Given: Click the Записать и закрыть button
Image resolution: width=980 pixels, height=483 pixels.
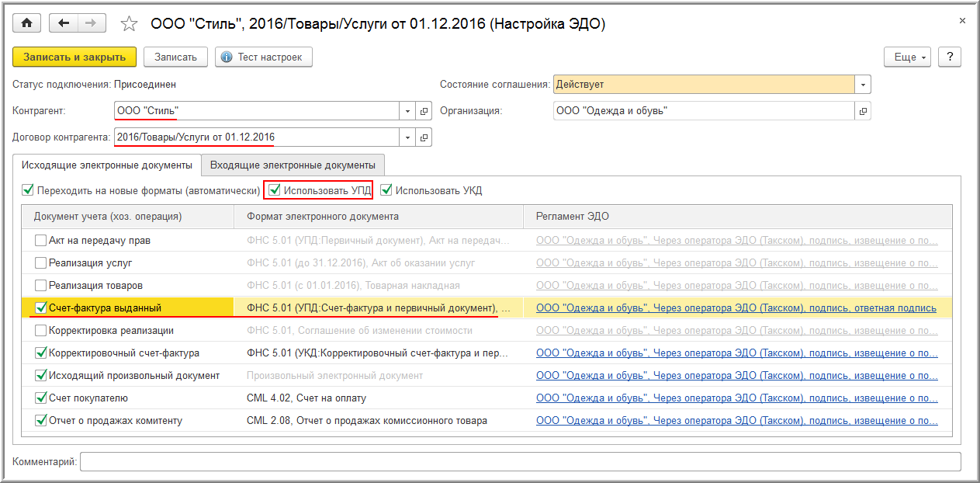Looking at the screenshot, I should (74, 57).
